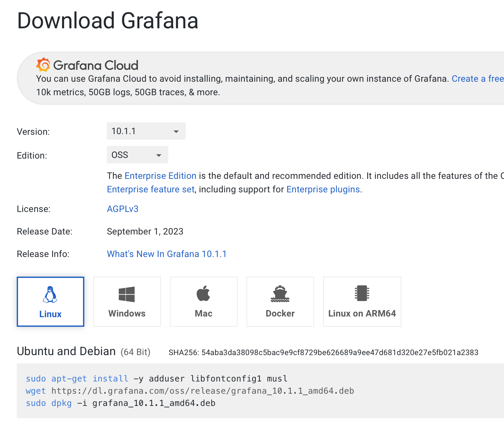Click the Release Date: label

click(x=44, y=231)
